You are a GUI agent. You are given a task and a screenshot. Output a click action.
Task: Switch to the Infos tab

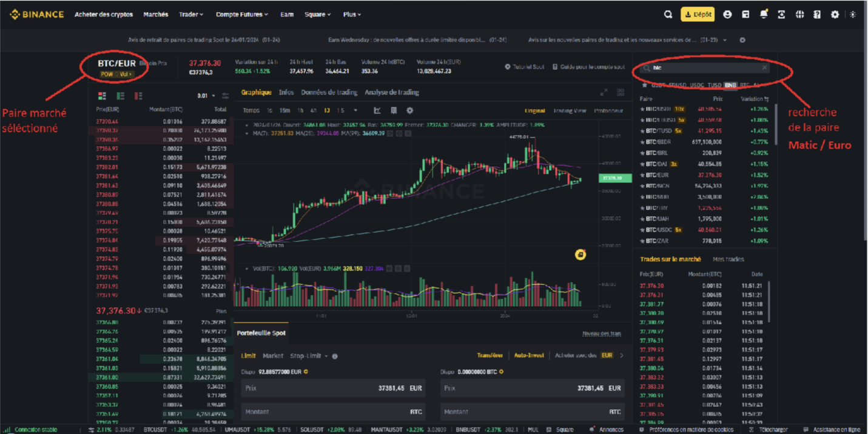[x=286, y=92]
